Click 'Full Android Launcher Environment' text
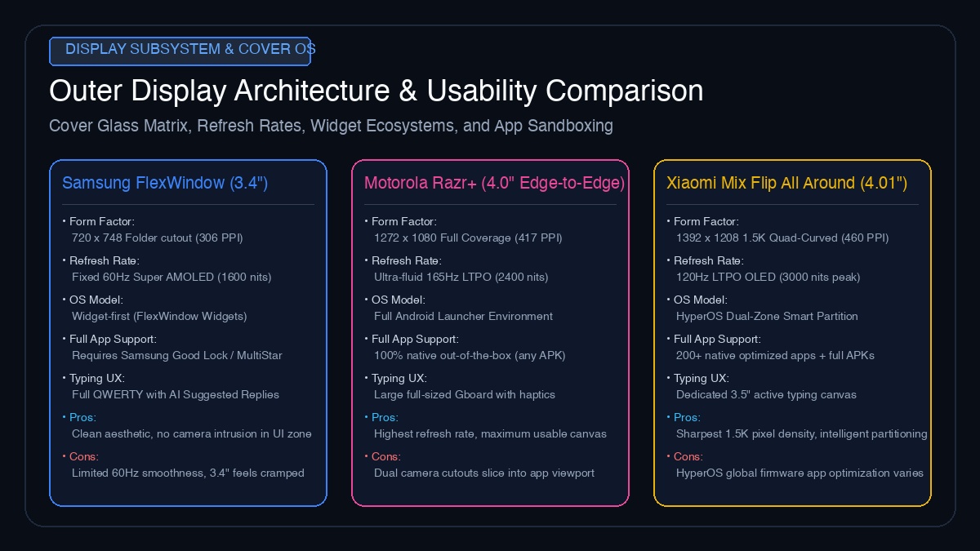 pos(463,316)
